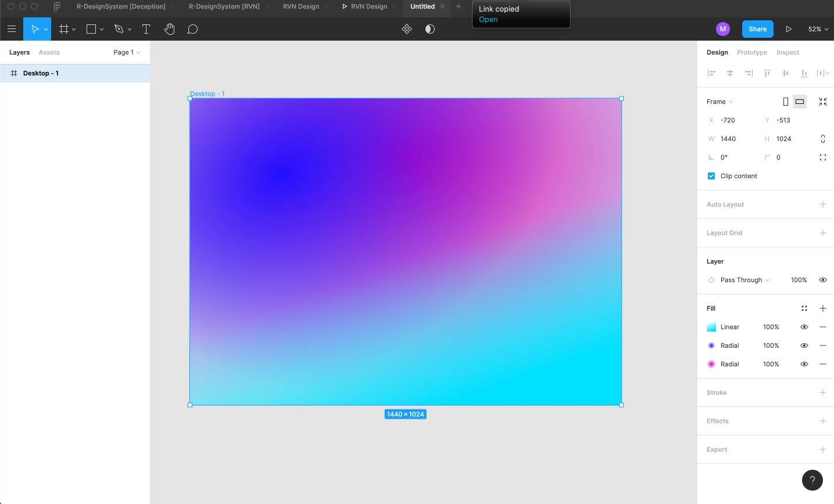Open distribute spacing dropdown
Viewport: 834px width, 504px height.
tap(823, 73)
